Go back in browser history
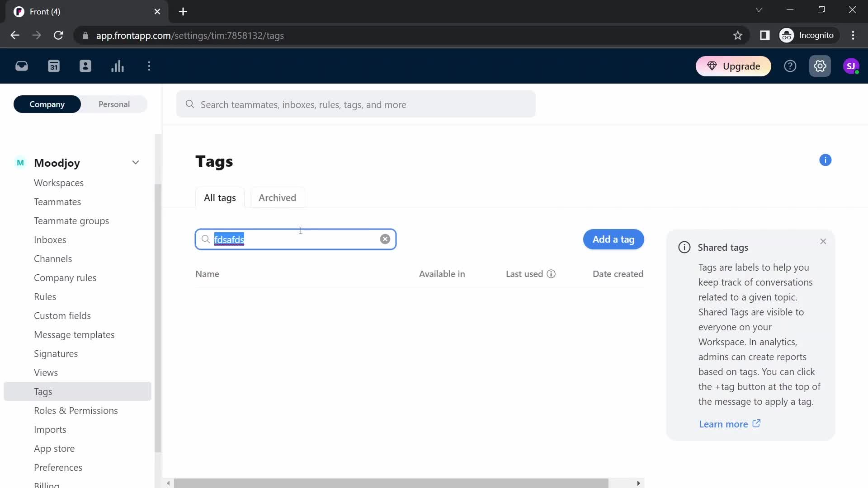 (15, 35)
